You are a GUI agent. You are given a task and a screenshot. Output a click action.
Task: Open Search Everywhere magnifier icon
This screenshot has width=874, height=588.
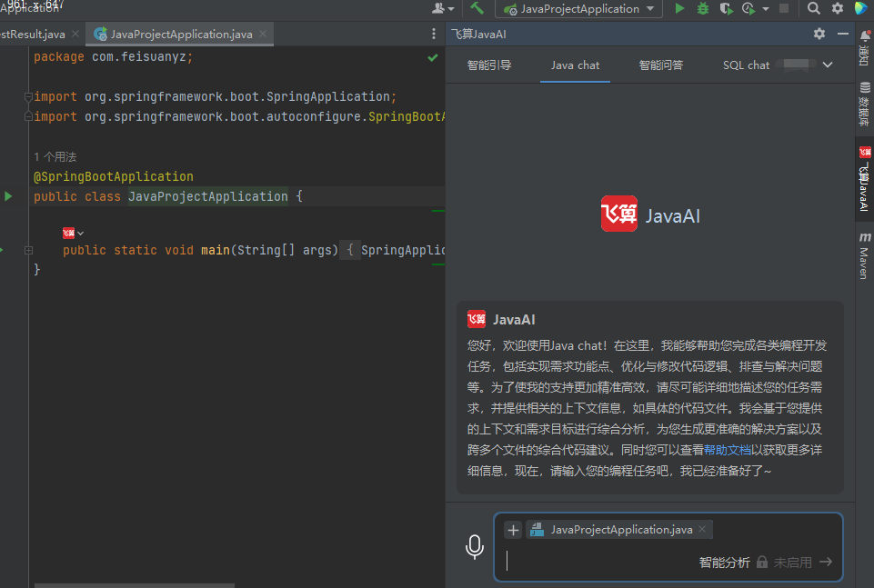point(814,8)
